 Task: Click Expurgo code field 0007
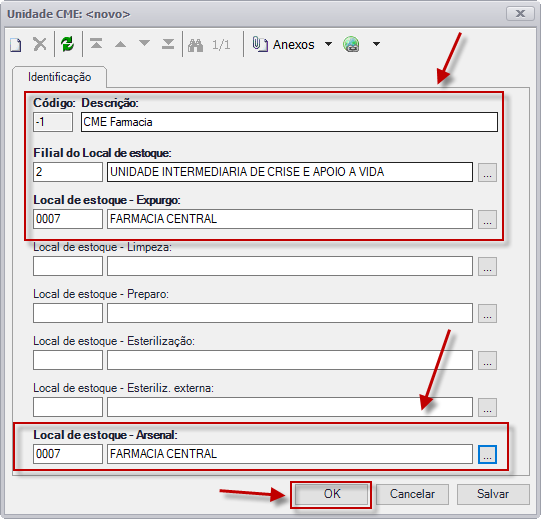pos(68,219)
